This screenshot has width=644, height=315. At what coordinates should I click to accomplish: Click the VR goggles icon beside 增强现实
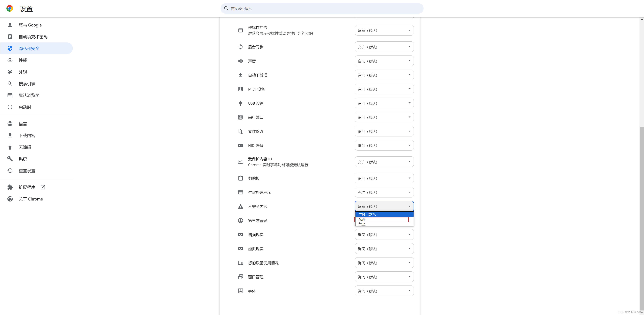pyautogui.click(x=240, y=235)
